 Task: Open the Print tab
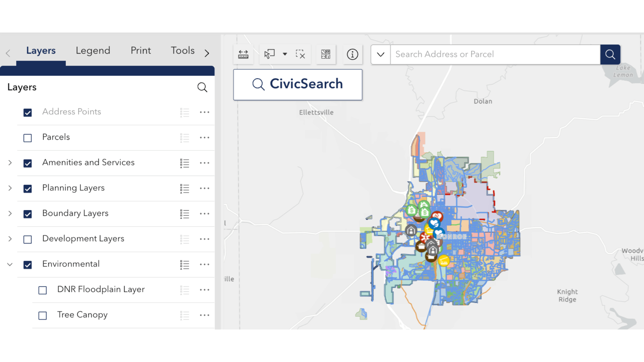(141, 51)
